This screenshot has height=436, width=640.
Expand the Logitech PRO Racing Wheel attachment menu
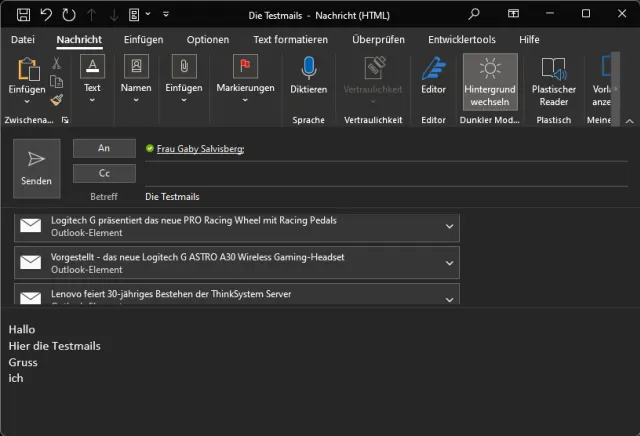(x=449, y=226)
